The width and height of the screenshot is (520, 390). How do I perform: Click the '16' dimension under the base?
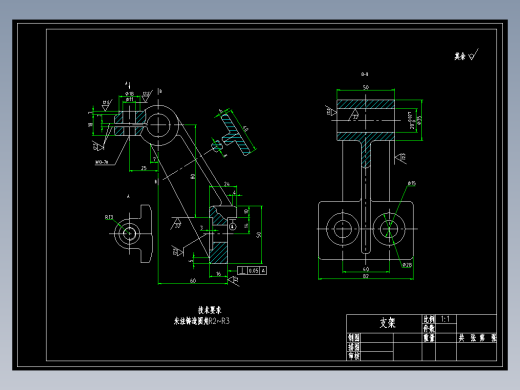click(218, 274)
